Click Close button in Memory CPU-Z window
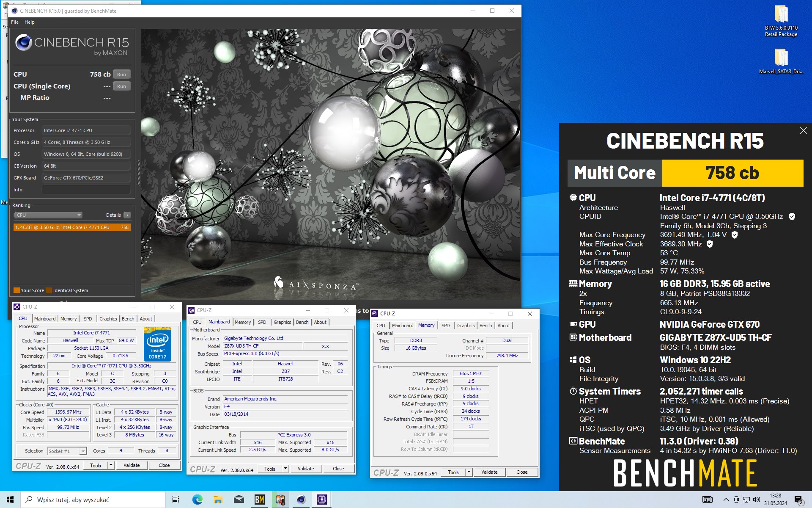Viewport: 812px width, 508px height. coord(522,472)
